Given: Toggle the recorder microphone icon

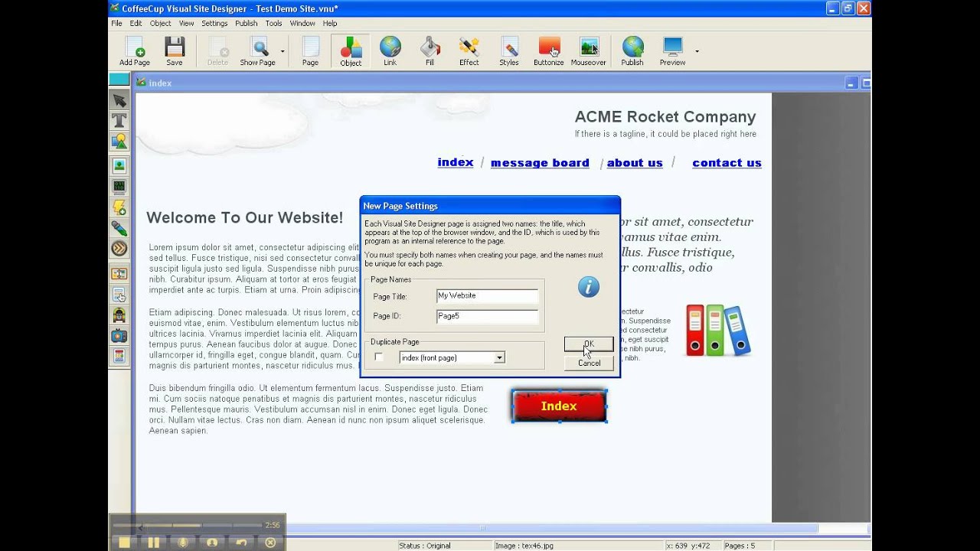Looking at the screenshot, I should [x=182, y=542].
